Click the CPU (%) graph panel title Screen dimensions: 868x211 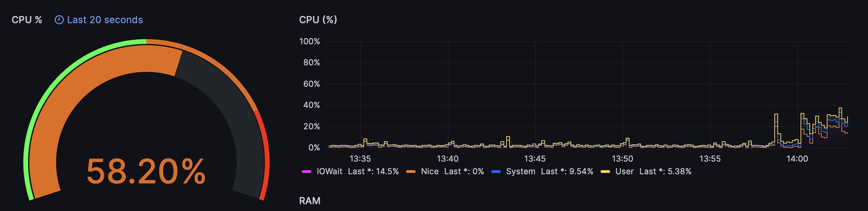click(318, 20)
